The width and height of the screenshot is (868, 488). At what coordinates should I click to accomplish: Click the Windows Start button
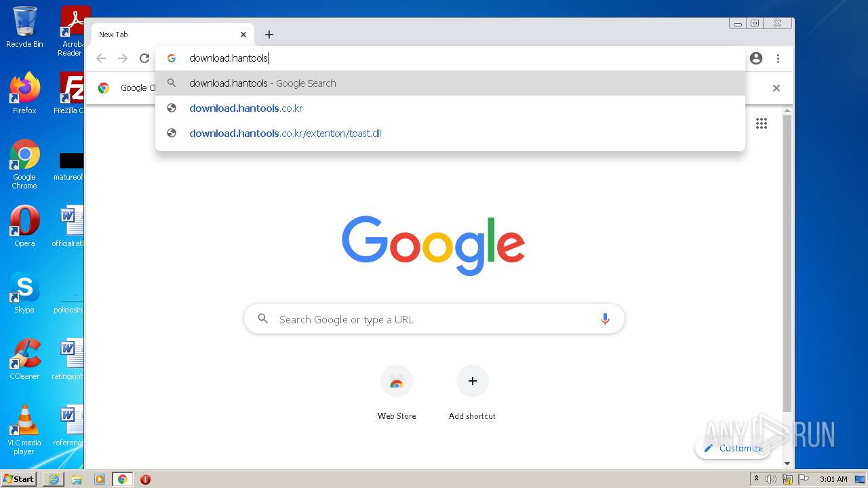19,479
